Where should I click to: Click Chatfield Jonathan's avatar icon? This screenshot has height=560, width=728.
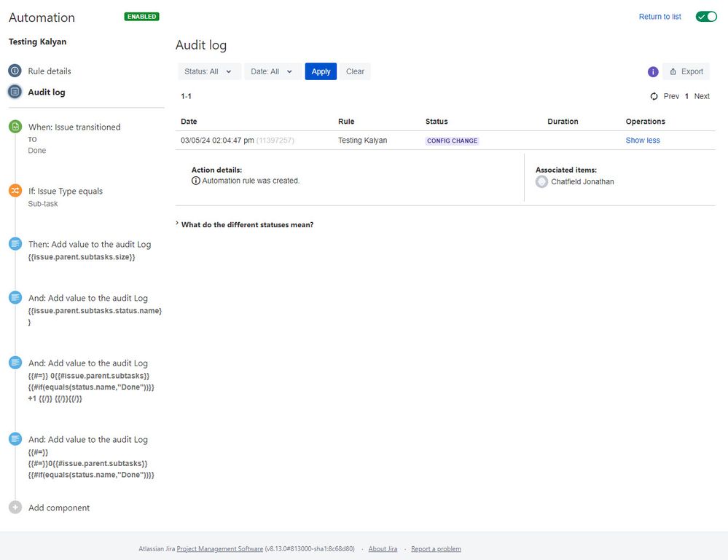[x=541, y=181]
